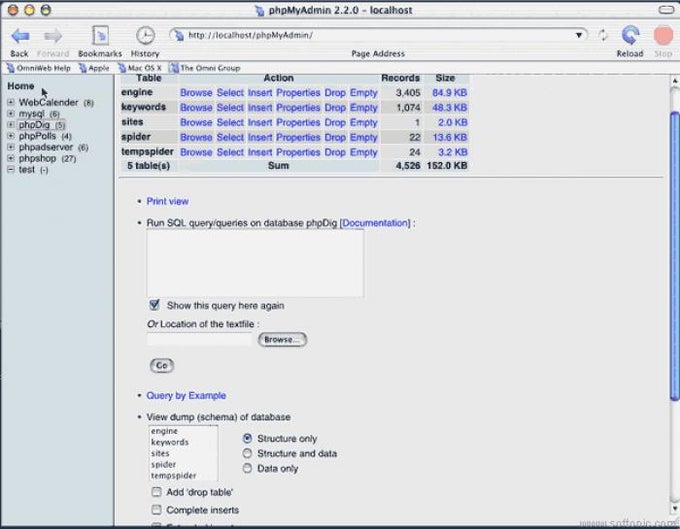Choose the Data only radio option
The image size is (680, 529).
(247, 468)
